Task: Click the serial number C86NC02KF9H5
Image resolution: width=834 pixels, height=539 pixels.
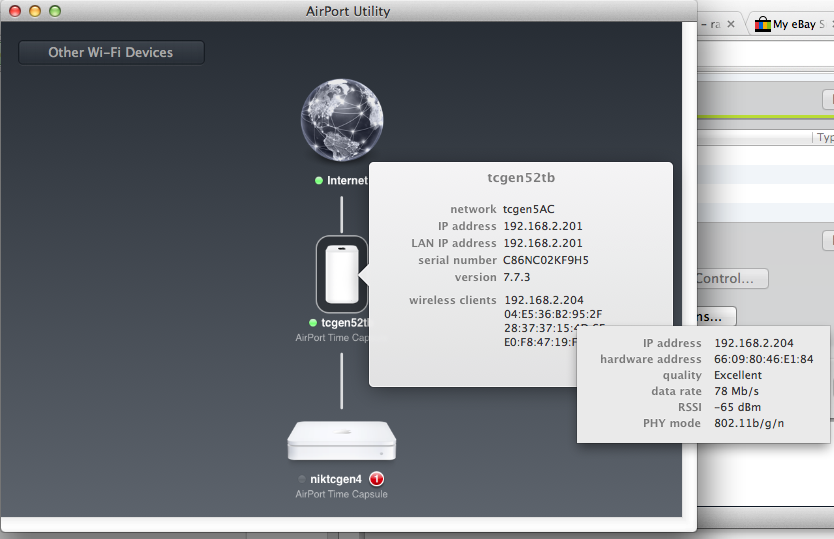Action: (546, 260)
